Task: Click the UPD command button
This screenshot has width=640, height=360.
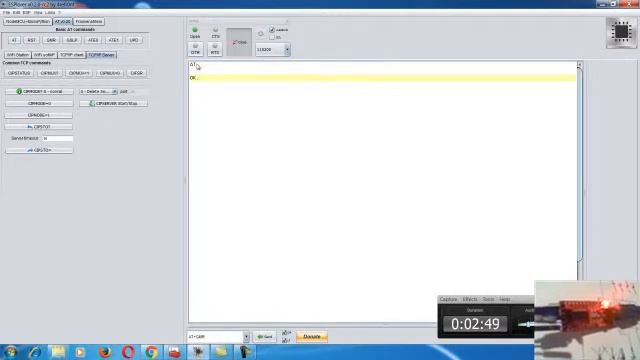Action: (134, 40)
